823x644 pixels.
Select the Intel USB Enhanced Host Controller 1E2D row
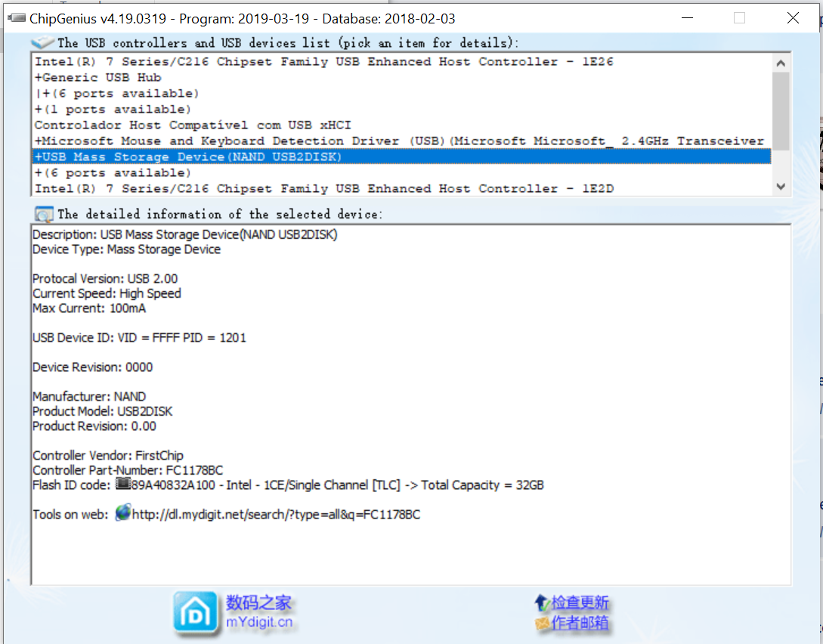401,188
